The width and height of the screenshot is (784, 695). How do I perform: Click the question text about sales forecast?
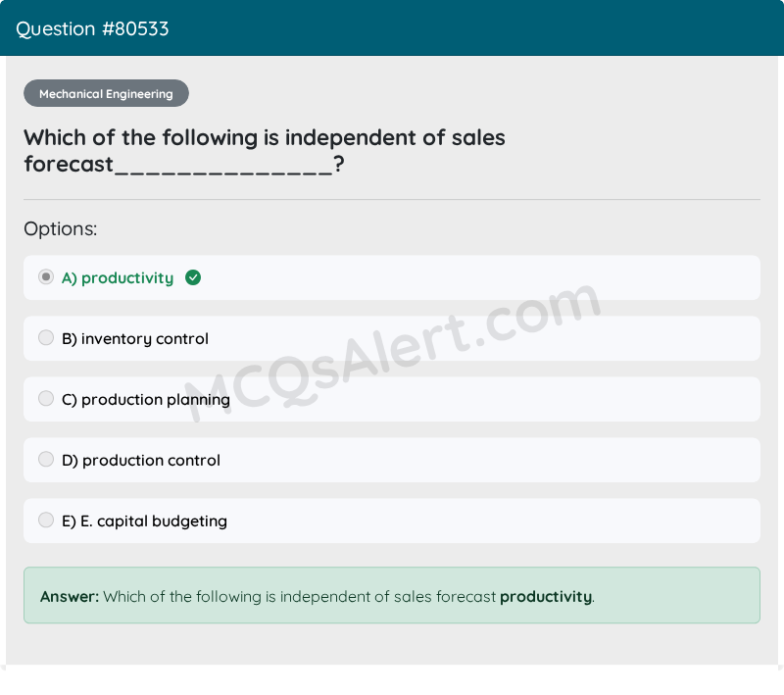(x=265, y=151)
